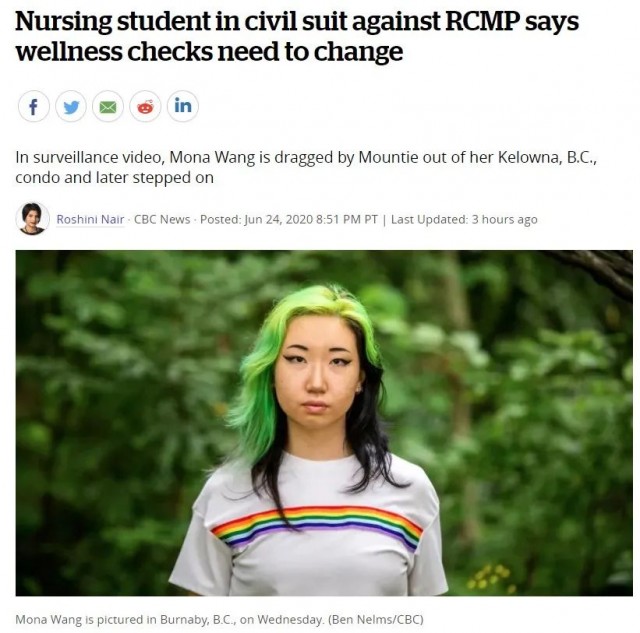640x633 pixels.
Task: Click the rainbow stripe in the photo
Action: pyautogui.click(x=317, y=524)
